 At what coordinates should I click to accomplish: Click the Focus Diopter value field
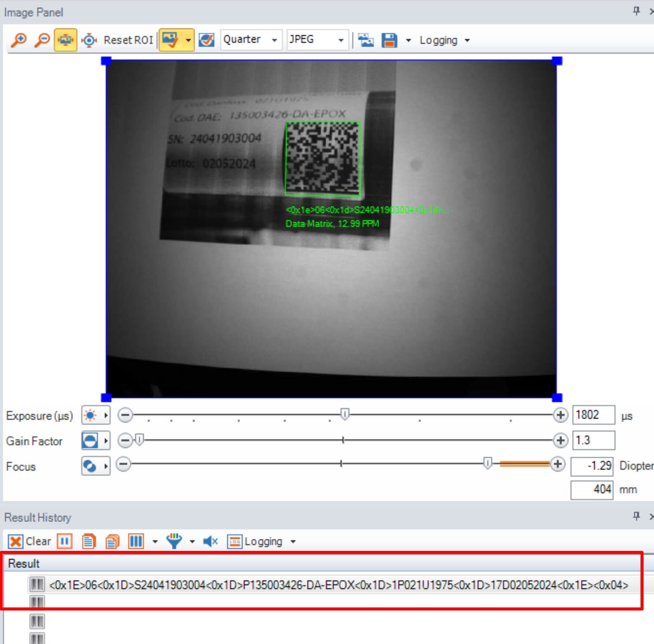tap(592, 466)
